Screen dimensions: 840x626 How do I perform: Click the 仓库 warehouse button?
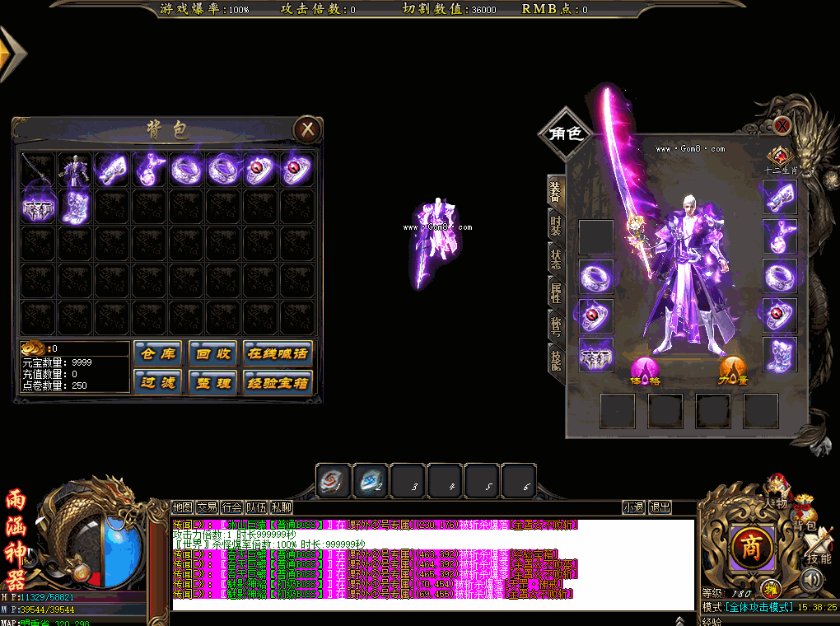[x=158, y=353]
